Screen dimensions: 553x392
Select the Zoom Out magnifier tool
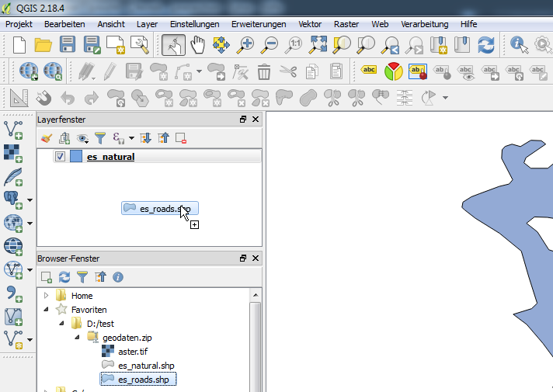click(x=270, y=45)
